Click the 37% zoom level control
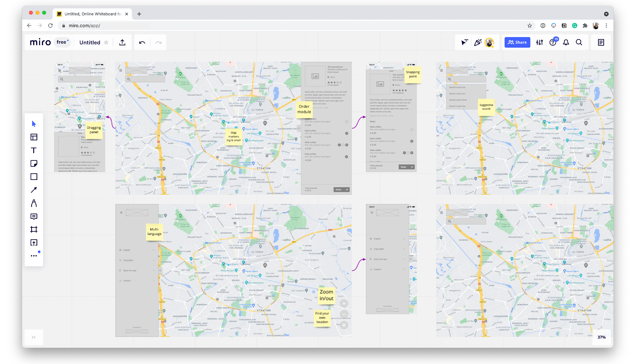The width and height of the screenshot is (635, 364). [x=602, y=337]
